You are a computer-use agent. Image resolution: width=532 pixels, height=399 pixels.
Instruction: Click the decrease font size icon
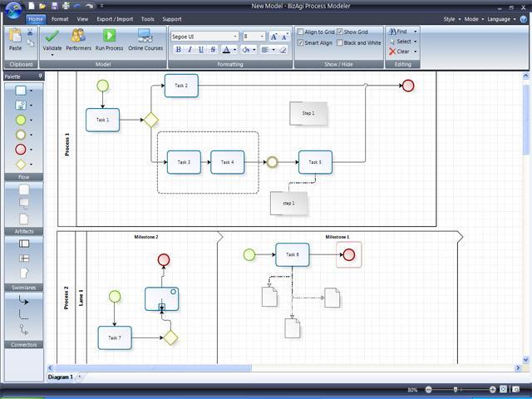tap(284, 37)
